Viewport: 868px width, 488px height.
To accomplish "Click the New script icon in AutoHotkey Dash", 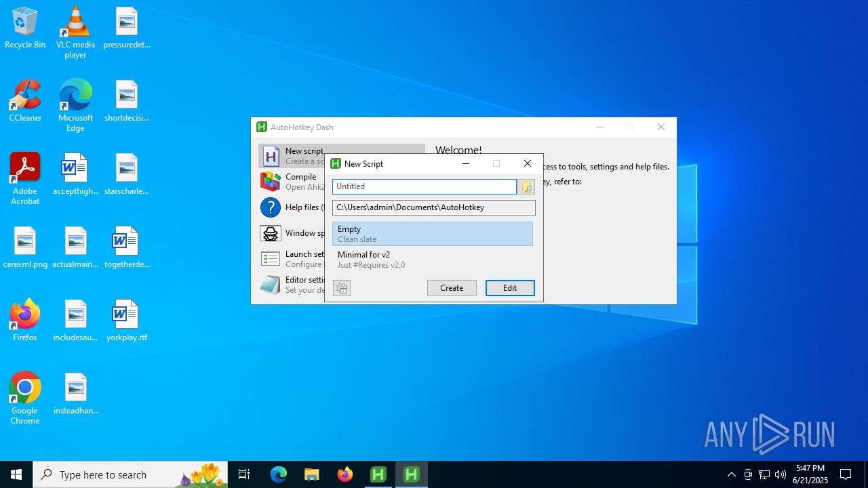I will [271, 156].
